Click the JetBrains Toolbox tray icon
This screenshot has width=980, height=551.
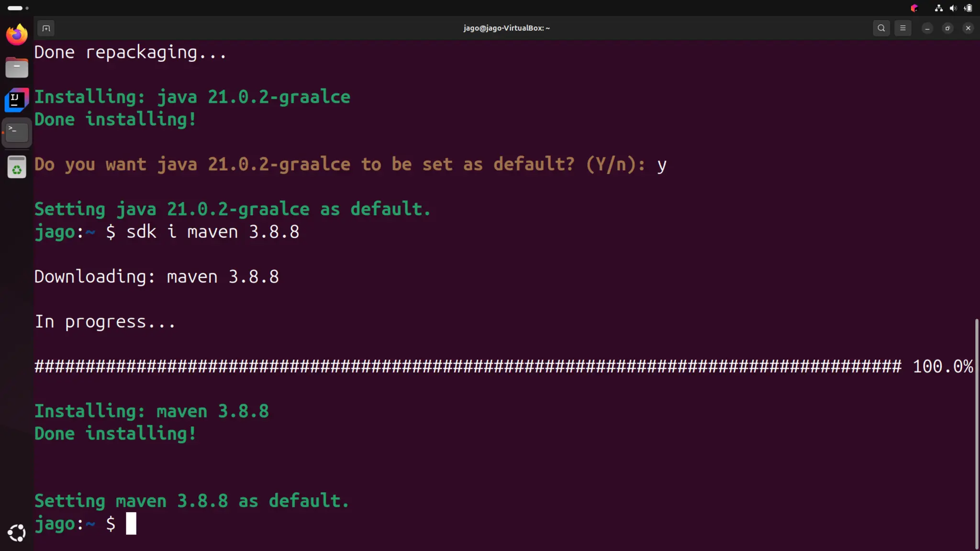pyautogui.click(x=914, y=8)
